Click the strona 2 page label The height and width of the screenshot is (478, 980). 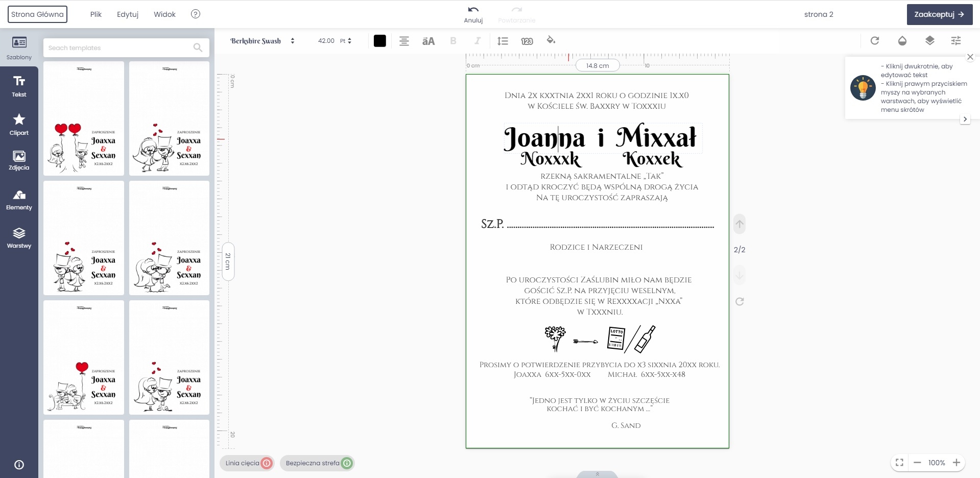[x=819, y=14]
